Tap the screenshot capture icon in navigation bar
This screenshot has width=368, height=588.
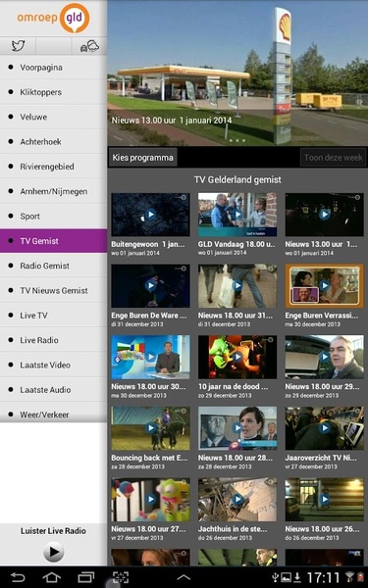(x=121, y=577)
